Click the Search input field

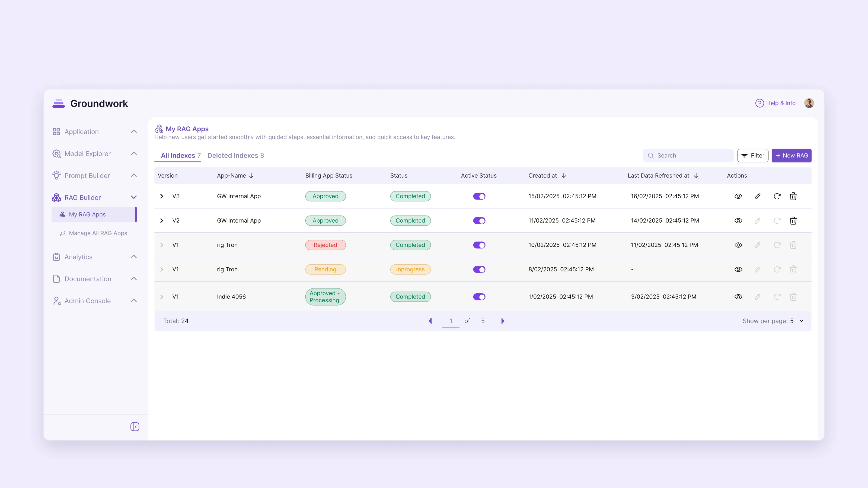pos(688,156)
